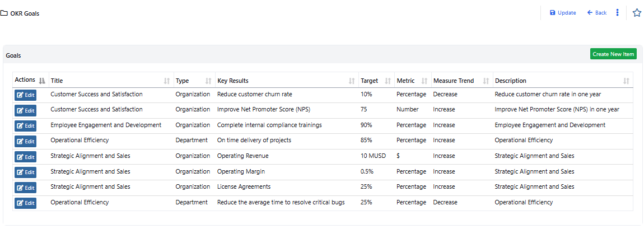Sort by the Actions column icon
Screen dimensions: 644x243
42,81
